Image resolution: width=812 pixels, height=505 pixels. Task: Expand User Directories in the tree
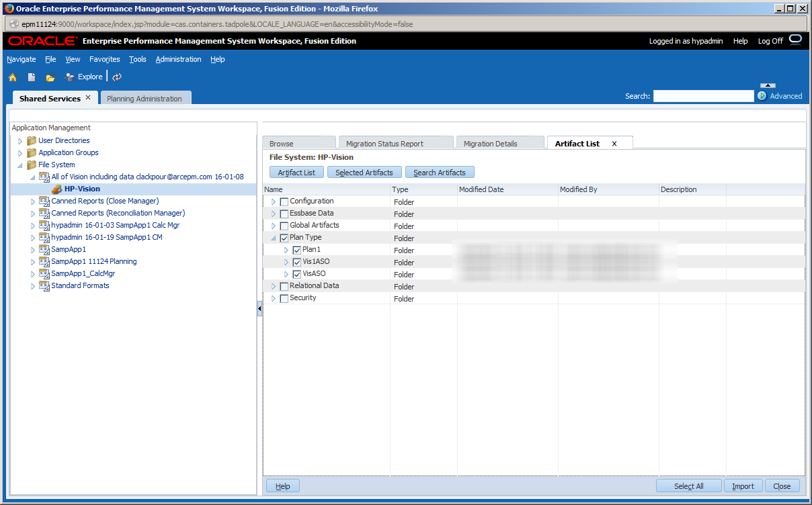[x=20, y=141]
